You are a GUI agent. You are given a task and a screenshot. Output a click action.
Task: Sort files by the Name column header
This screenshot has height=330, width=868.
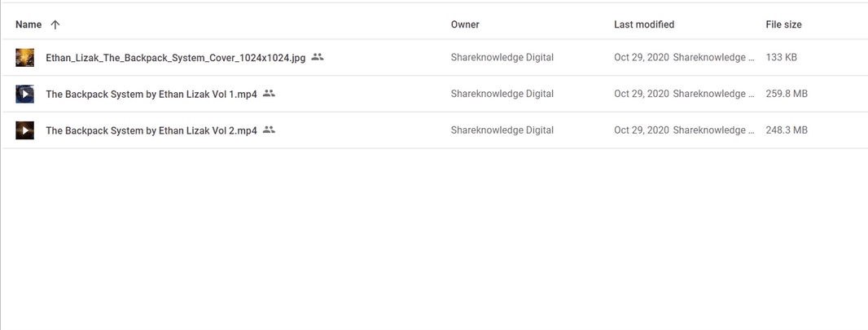pyautogui.click(x=28, y=24)
